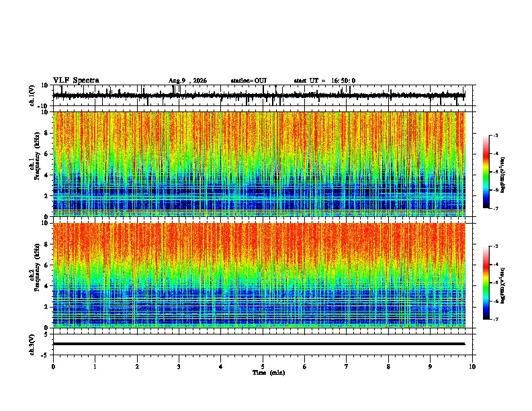Click the "ch.1 Frequency (kHz)" axis label
Viewport: 532px width, 411px height.
34,156
